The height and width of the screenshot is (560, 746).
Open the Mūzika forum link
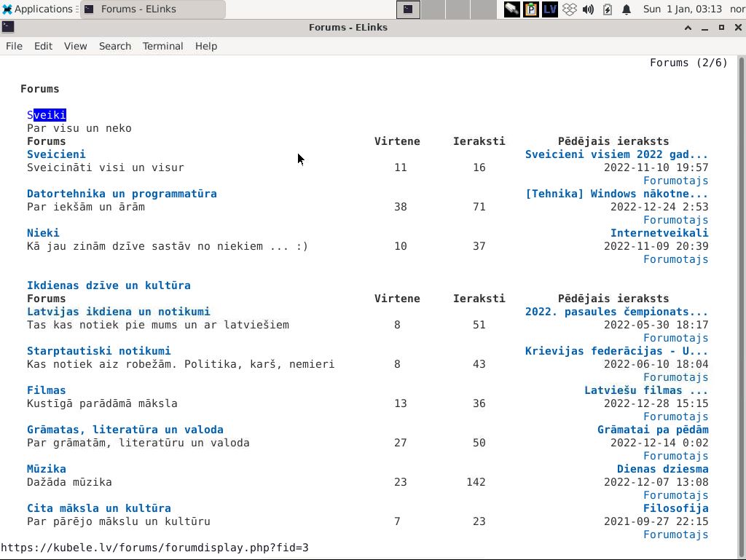click(47, 469)
